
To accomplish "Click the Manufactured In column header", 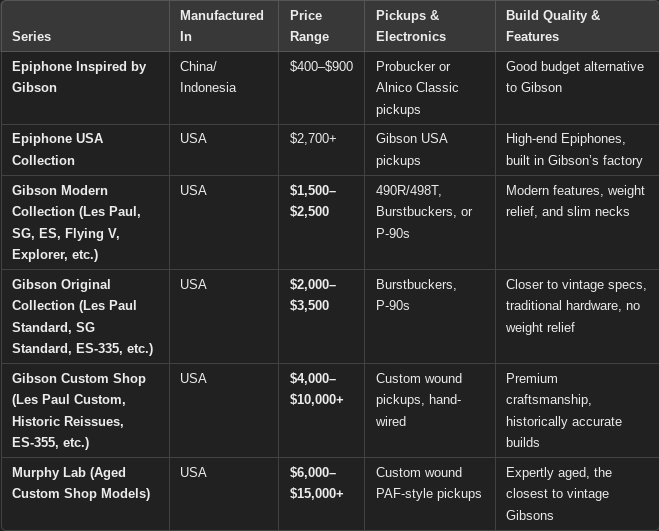I will click(221, 26).
